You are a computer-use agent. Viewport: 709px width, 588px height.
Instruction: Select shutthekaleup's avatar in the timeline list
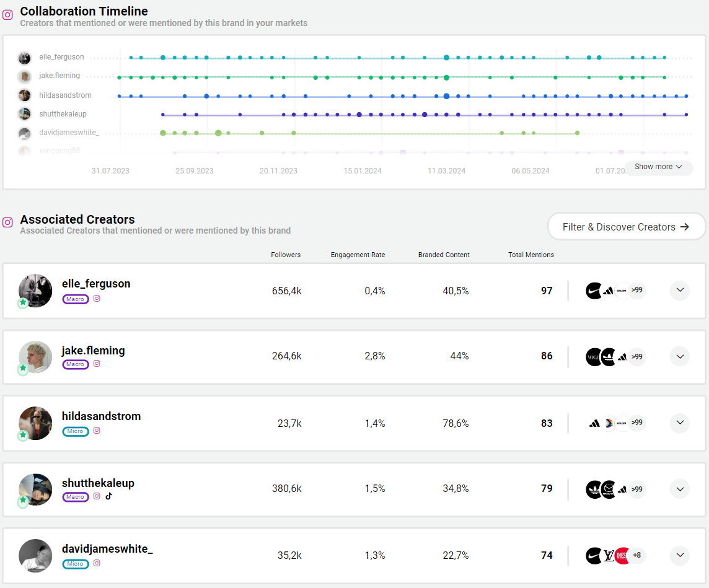[25, 114]
